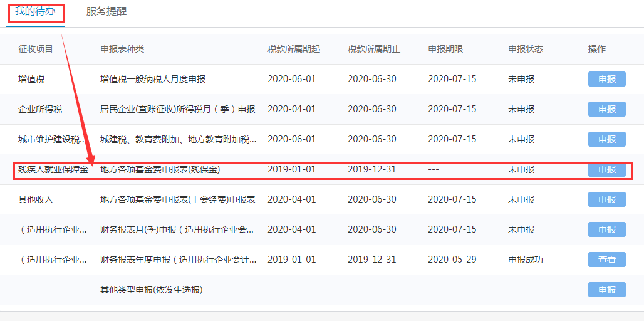
Task: Select the 增值税一般纳税人月度申报 entry
Action: click(x=153, y=79)
